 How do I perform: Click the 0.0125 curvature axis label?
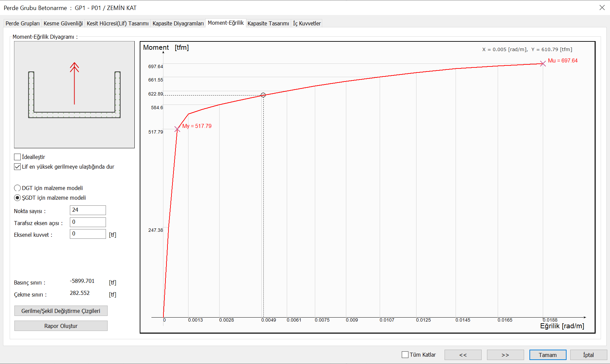[x=423, y=320]
